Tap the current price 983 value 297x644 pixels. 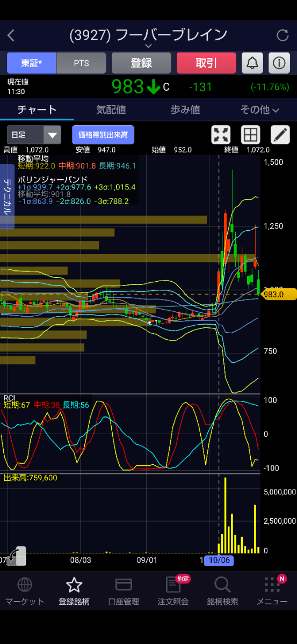click(x=128, y=87)
